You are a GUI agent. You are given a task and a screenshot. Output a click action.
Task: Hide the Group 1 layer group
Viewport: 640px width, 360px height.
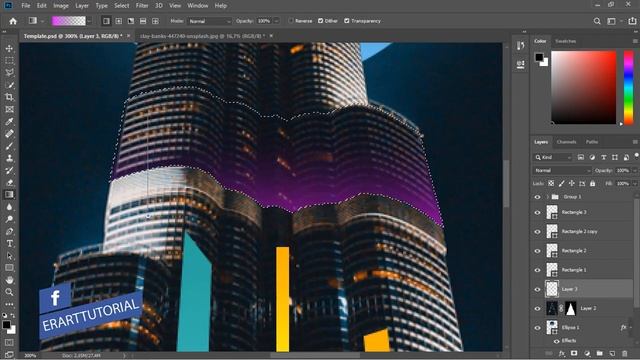pyautogui.click(x=537, y=197)
